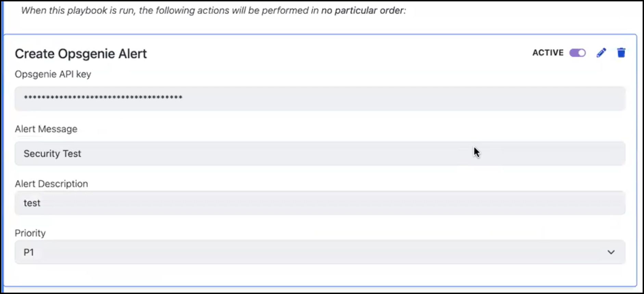Open delete confirmation via blue trash can
This screenshot has height=294, width=644.
tap(621, 53)
